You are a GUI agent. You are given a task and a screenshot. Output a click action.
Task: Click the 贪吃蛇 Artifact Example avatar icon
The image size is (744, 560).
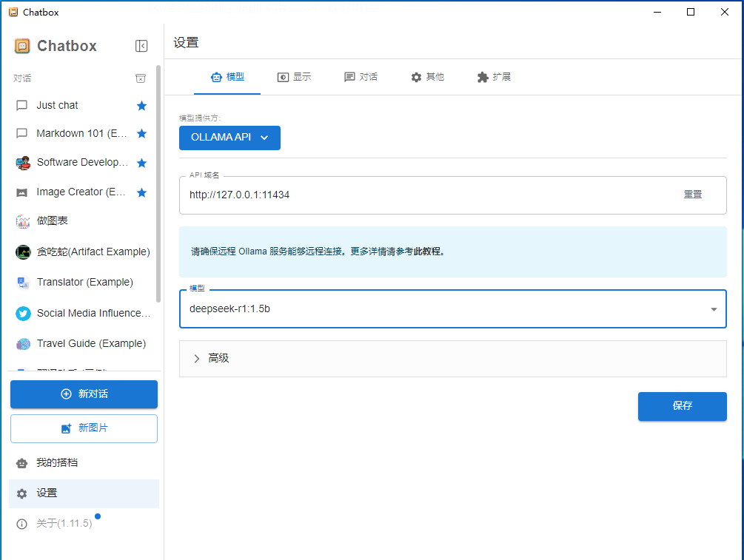23,252
